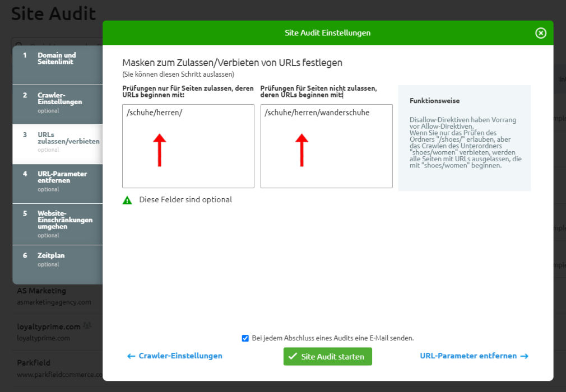
Task: Click the shared-users icon beside loyaltyprime.com
Action: (x=88, y=326)
